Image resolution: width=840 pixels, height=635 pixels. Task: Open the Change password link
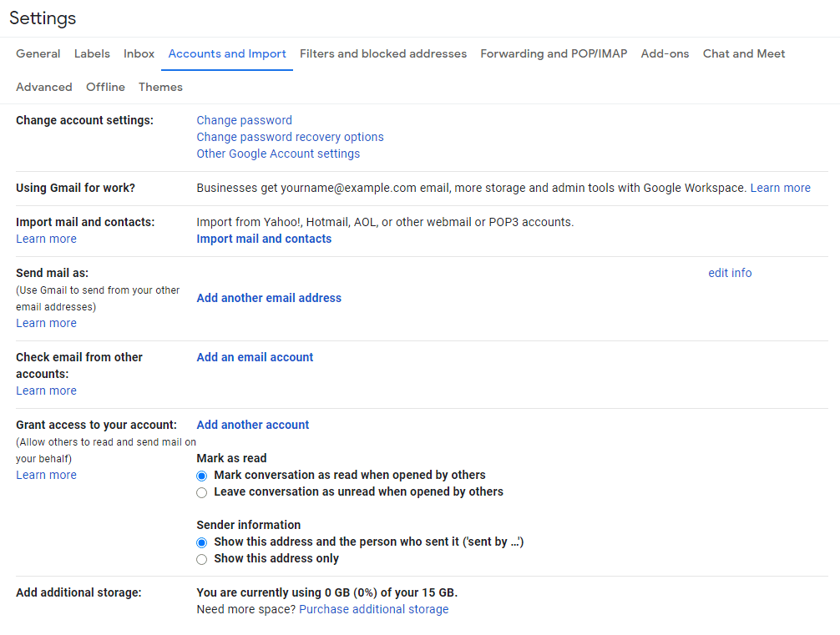point(244,120)
